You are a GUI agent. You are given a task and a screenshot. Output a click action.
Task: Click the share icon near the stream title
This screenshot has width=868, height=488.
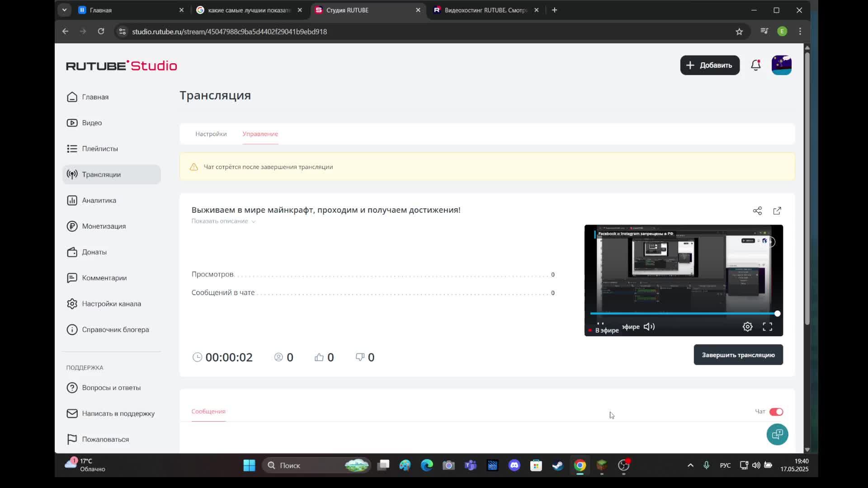[x=757, y=211]
